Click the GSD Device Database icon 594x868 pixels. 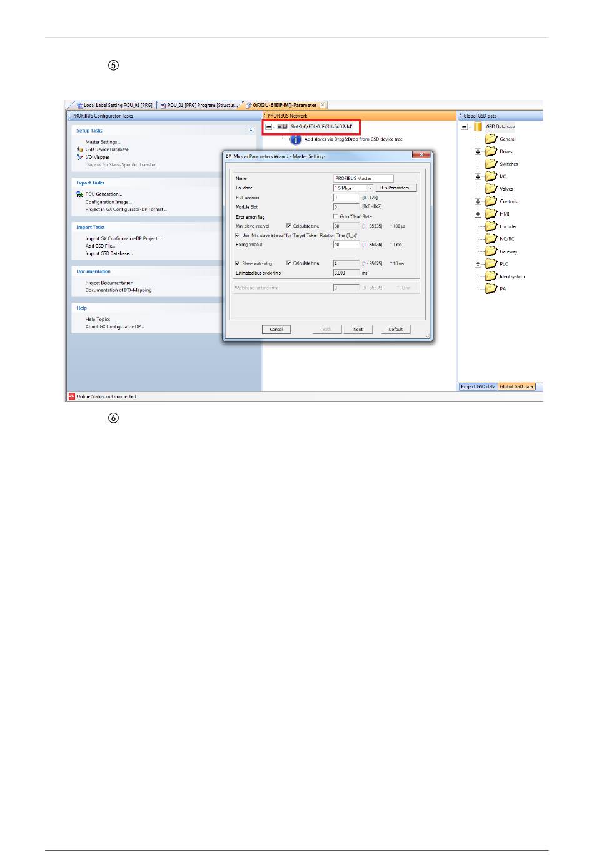[x=79, y=149]
